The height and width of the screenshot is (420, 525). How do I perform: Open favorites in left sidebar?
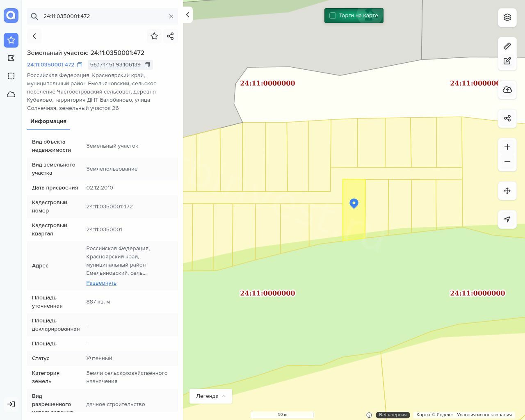[11, 40]
